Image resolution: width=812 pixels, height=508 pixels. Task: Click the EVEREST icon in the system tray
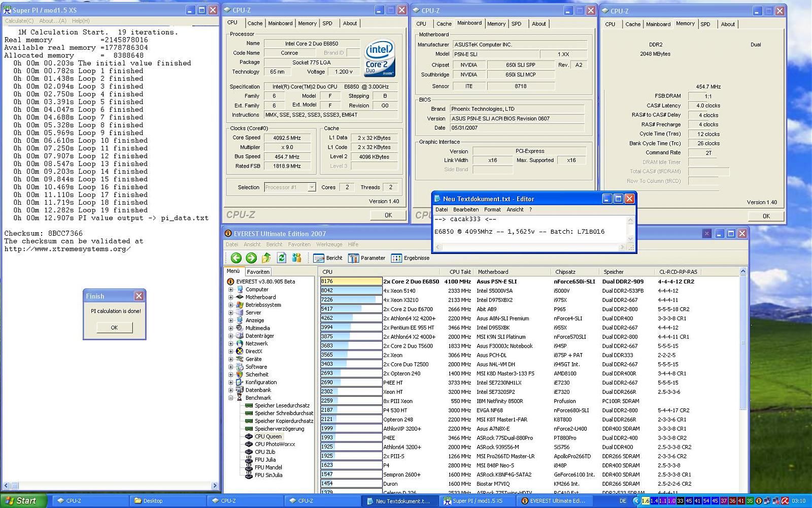[x=759, y=501]
